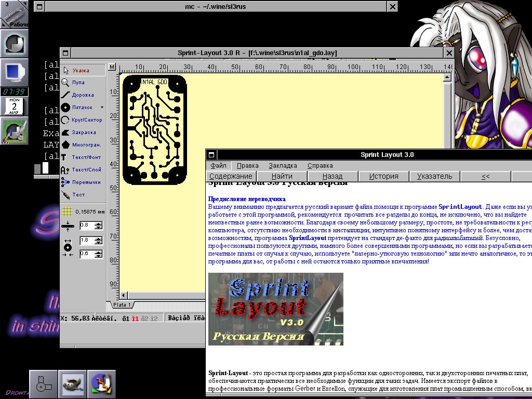The image size is (532, 399).
Task: Choose the Дорожка track drawing tool
Action: (x=83, y=95)
